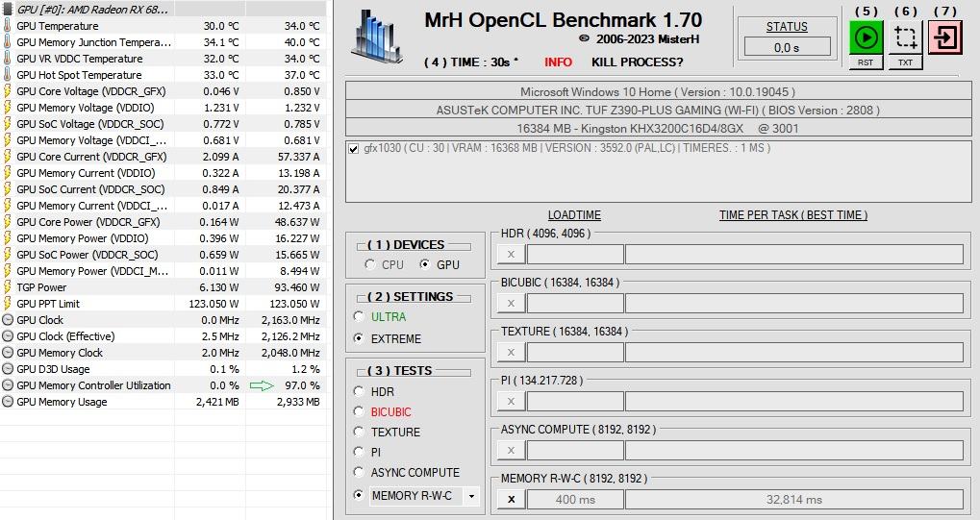Select the PI test radio button
The height and width of the screenshot is (520, 980).
point(359,452)
